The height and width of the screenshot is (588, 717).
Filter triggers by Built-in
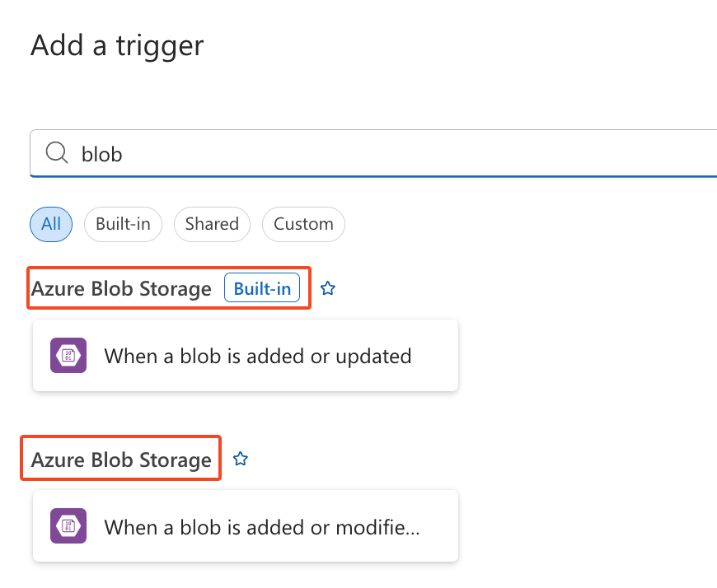(123, 224)
